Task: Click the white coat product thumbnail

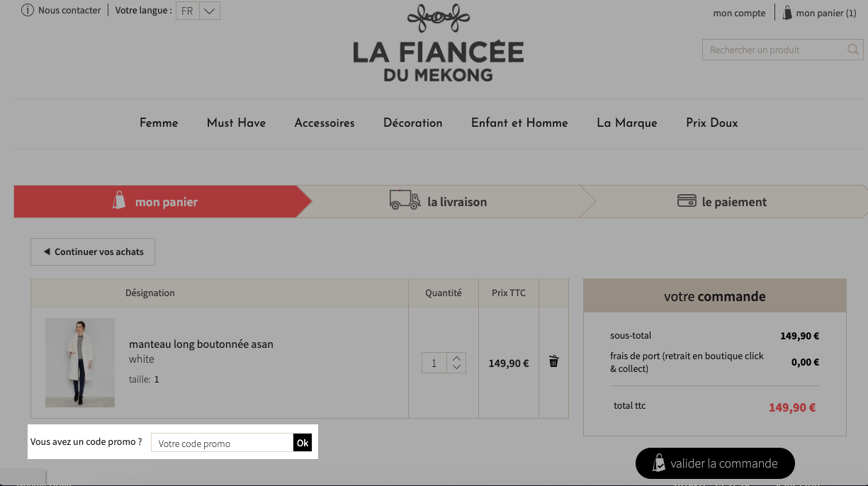Action: [x=80, y=363]
